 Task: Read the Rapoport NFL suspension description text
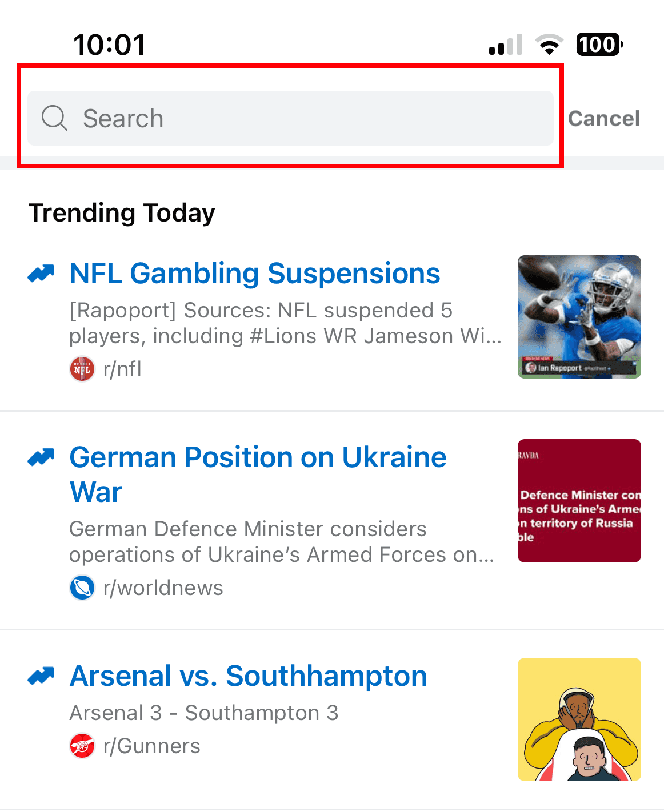286,323
